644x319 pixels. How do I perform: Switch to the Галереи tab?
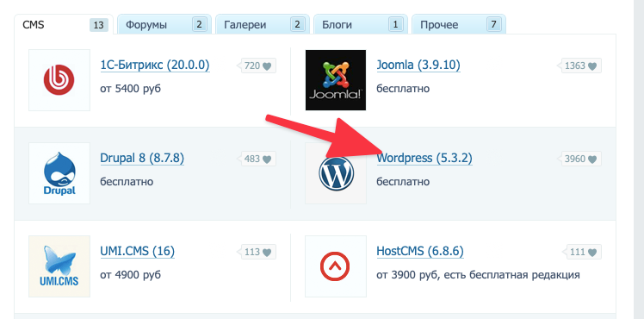point(263,25)
